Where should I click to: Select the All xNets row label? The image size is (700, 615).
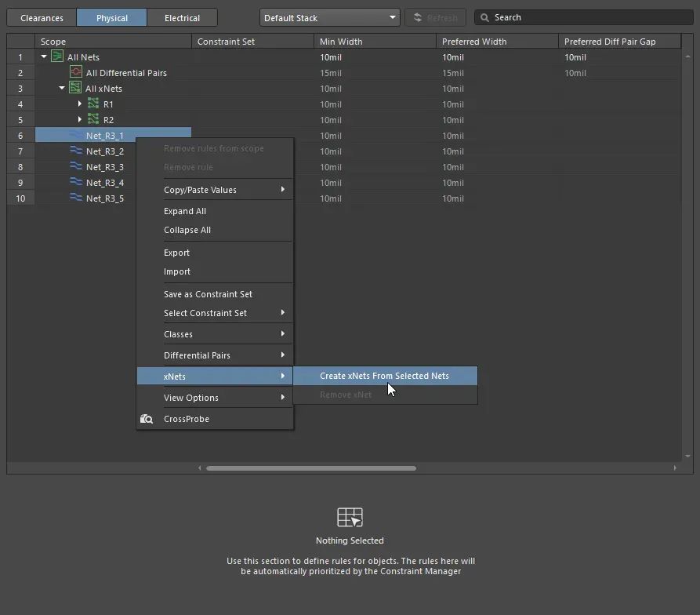point(103,89)
